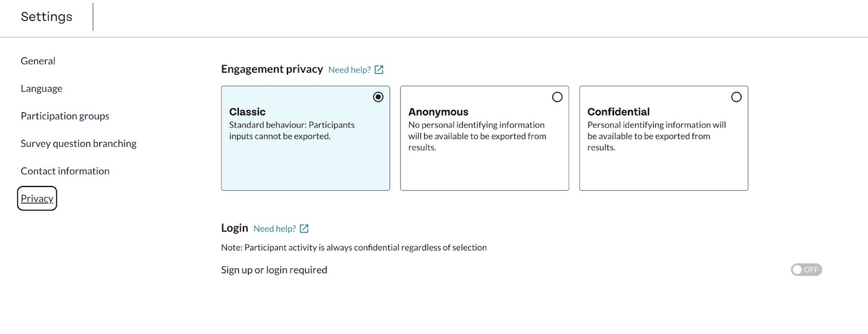
Task: Click the Settings page title
Action: tap(47, 17)
